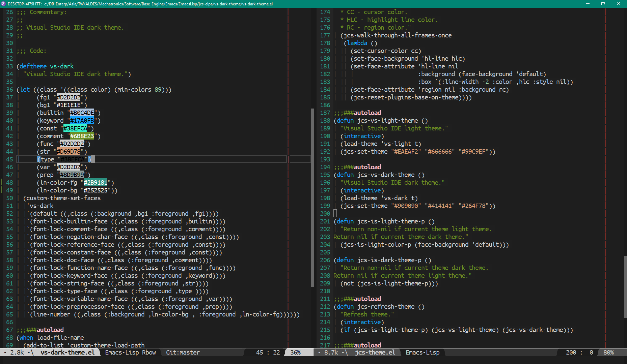Click the right pane vertical scrollbar thumb

tap(625, 286)
